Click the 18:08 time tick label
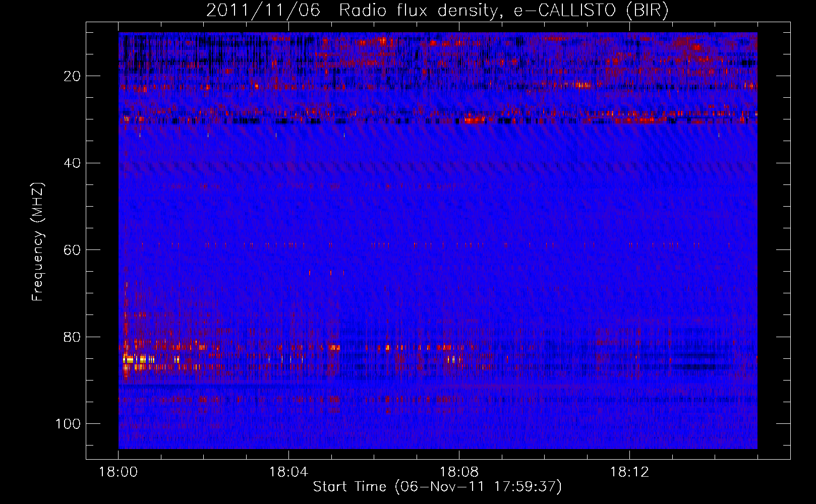The image size is (816, 504). (x=459, y=472)
